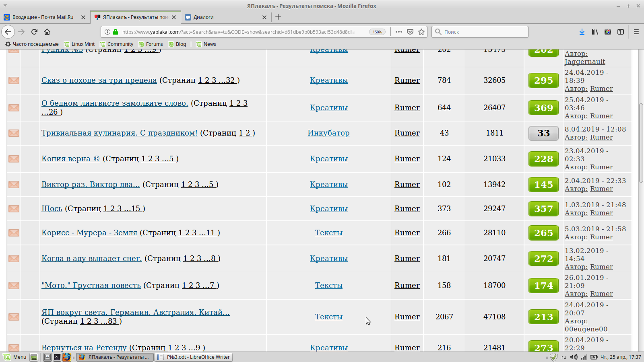
Task: Reload the page with the refresh icon
Action: click(x=34, y=32)
